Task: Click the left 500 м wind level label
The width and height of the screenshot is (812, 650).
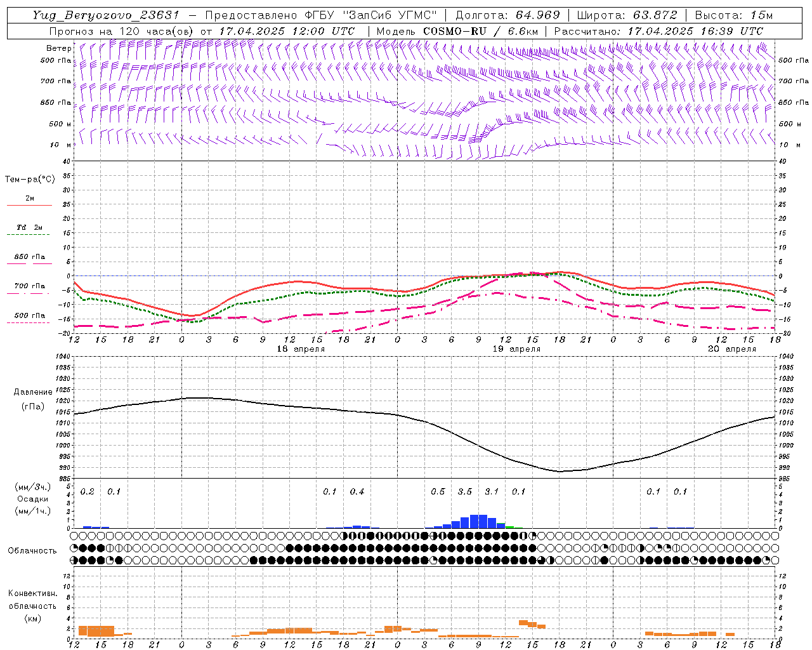Action: 61,124
